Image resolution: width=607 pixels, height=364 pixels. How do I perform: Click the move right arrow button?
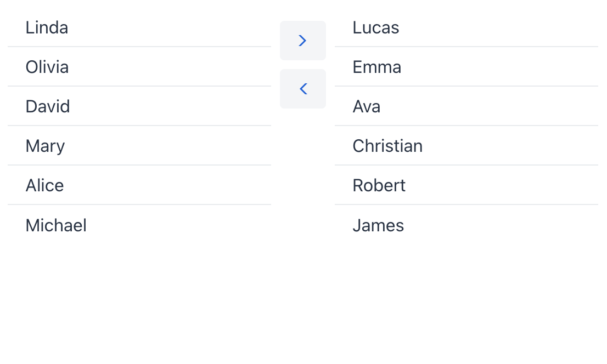pos(302,41)
